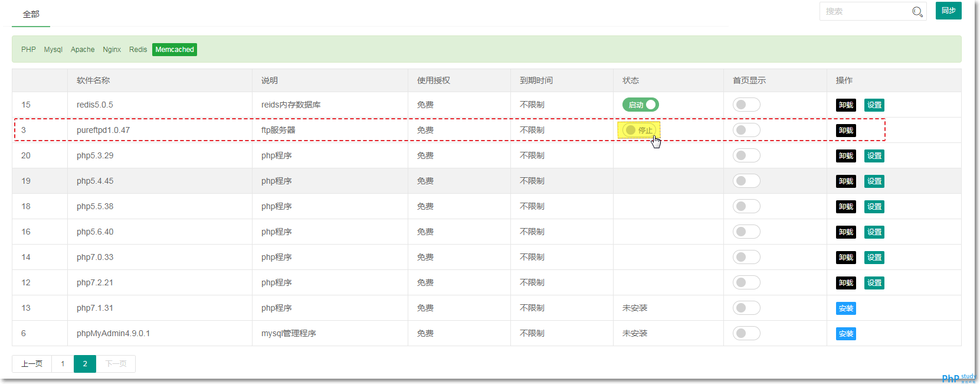Install php7.1.31
Image resolution: width=980 pixels, height=384 pixels.
tap(845, 308)
